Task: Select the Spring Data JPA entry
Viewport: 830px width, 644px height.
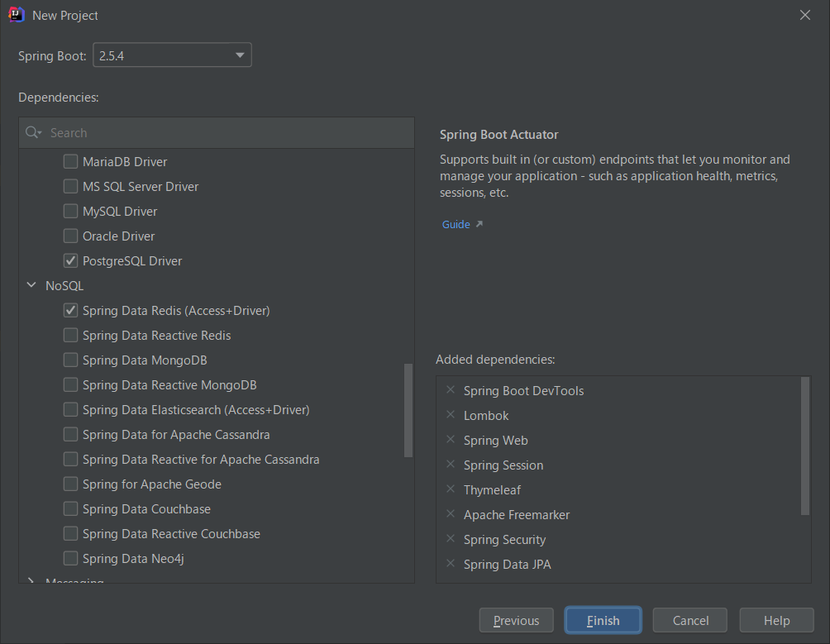Action: [x=507, y=565]
